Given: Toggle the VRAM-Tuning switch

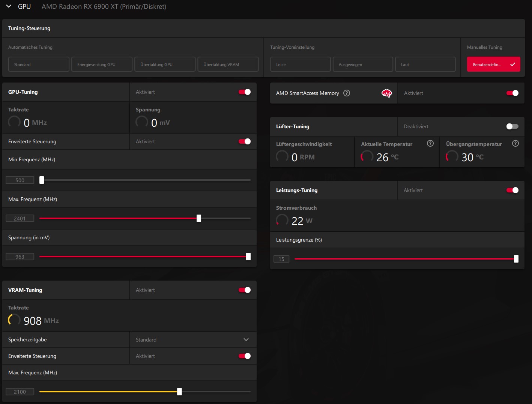Looking at the screenshot, I should coord(245,290).
